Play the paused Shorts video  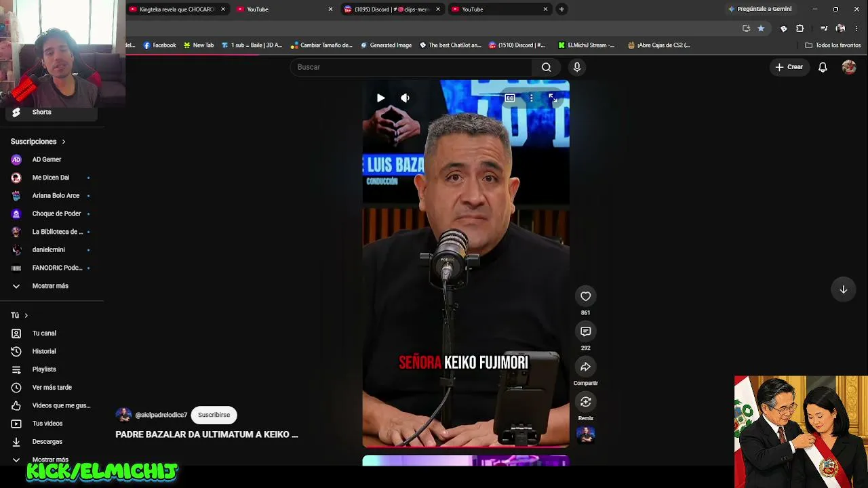coord(380,98)
